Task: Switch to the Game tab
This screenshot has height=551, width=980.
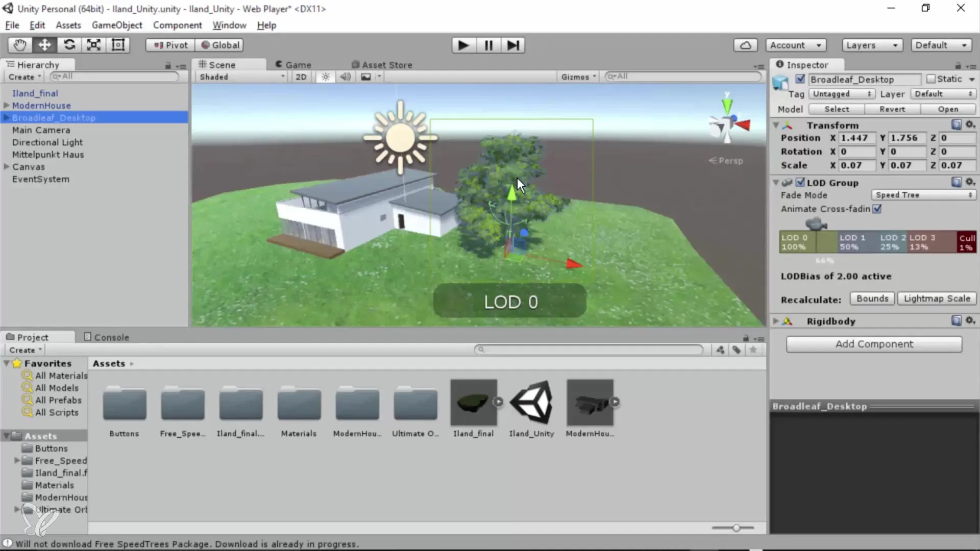Action: click(293, 65)
